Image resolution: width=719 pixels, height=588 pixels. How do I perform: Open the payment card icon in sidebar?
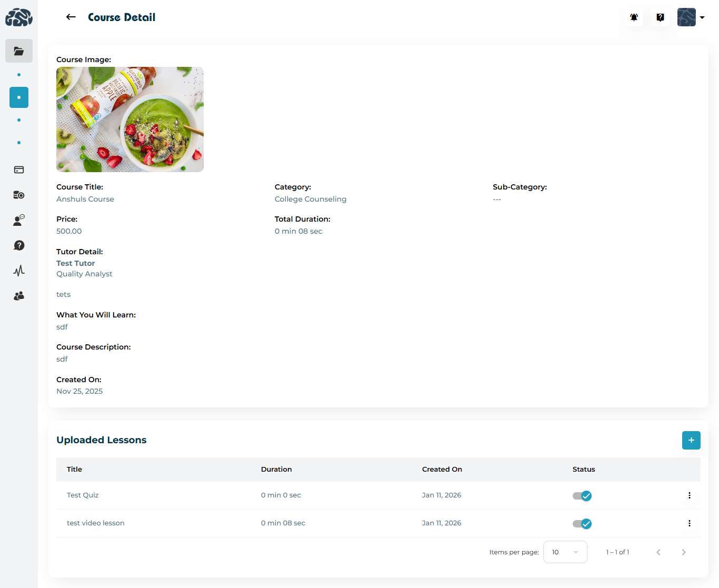pyautogui.click(x=19, y=170)
